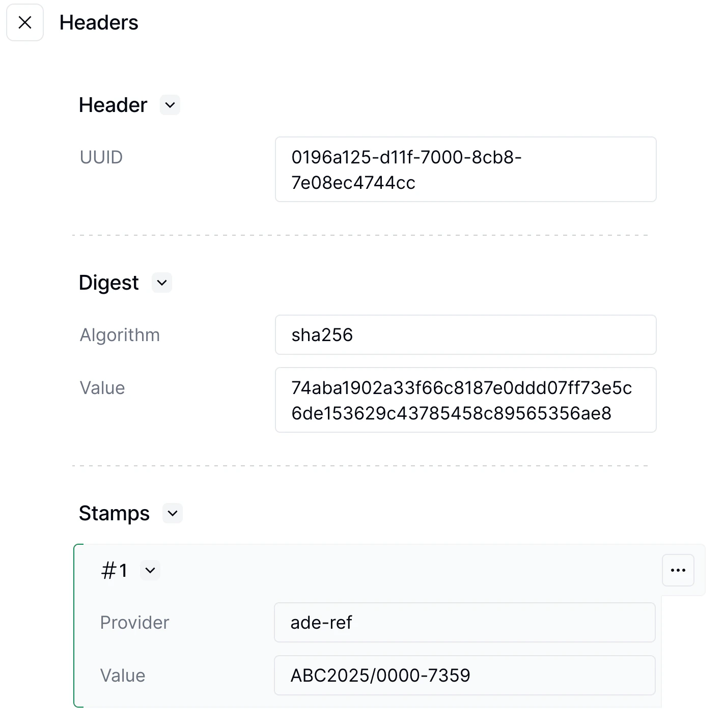Select the #1 stamp label

115,570
